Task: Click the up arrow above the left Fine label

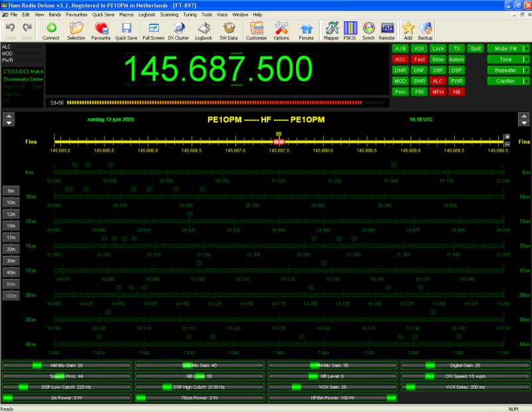Action: (9, 116)
